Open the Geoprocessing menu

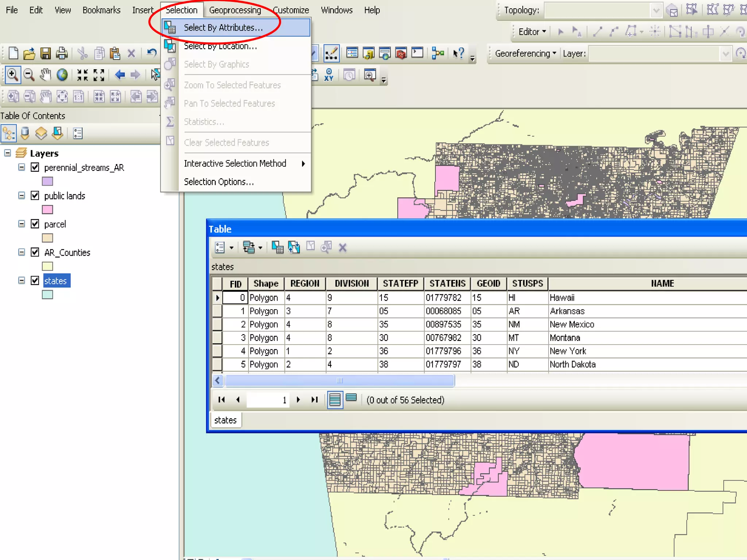(235, 10)
